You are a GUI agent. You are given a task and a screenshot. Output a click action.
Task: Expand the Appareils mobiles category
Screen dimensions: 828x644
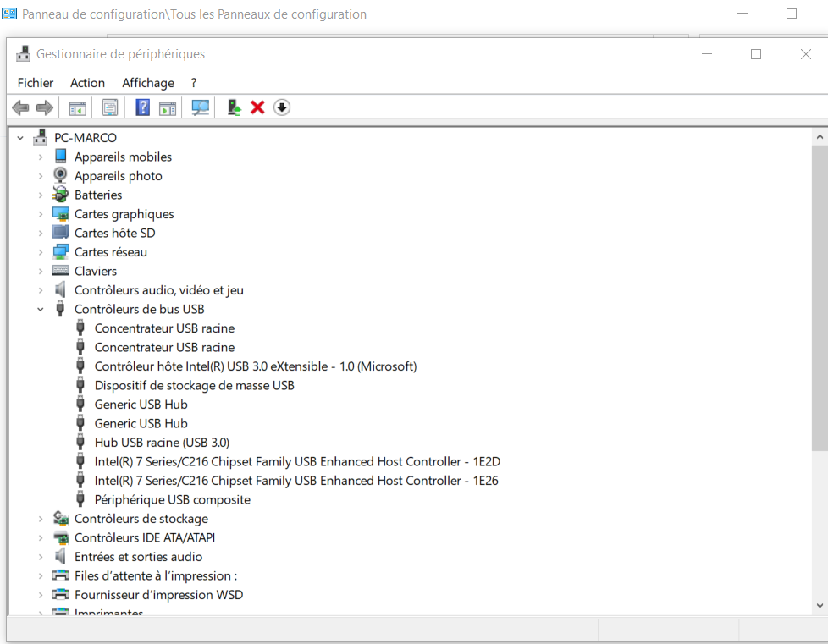tap(41, 157)
